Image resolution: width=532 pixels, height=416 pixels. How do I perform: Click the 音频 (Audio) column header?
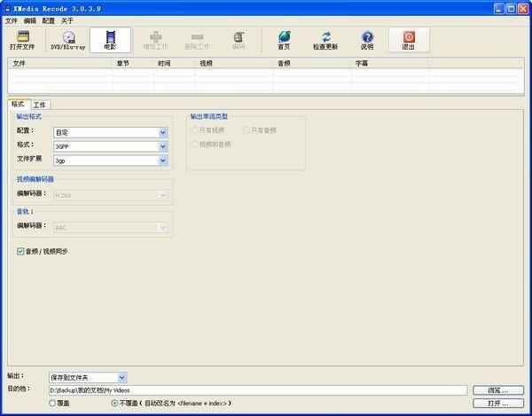(312, 64)
